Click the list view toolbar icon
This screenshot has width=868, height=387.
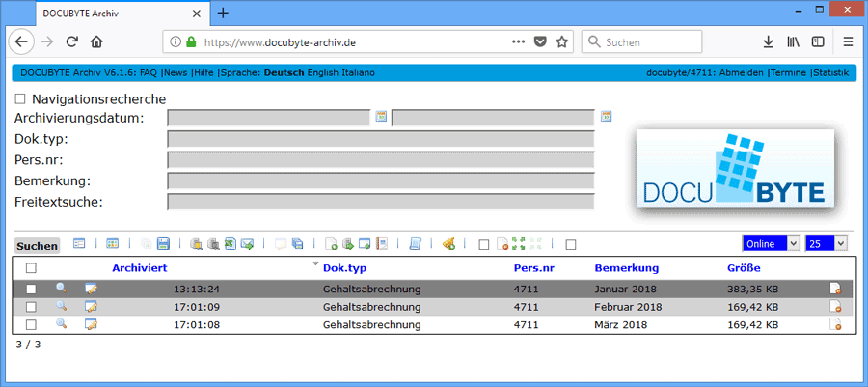click(x=79, y=243)
